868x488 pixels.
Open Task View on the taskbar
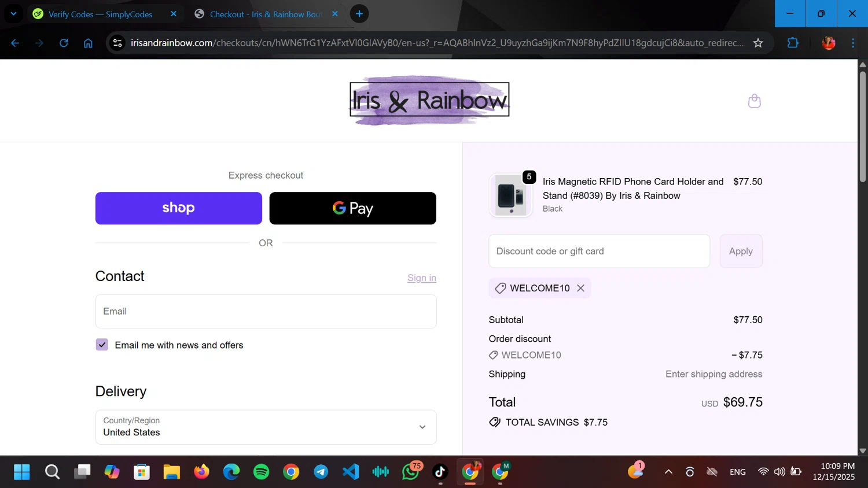pos(82,472)
